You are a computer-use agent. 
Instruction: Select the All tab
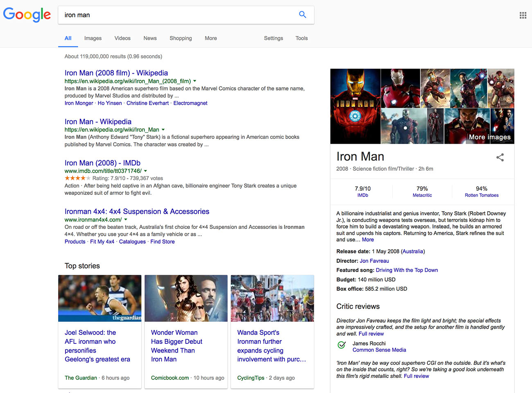tap(68, 38)
